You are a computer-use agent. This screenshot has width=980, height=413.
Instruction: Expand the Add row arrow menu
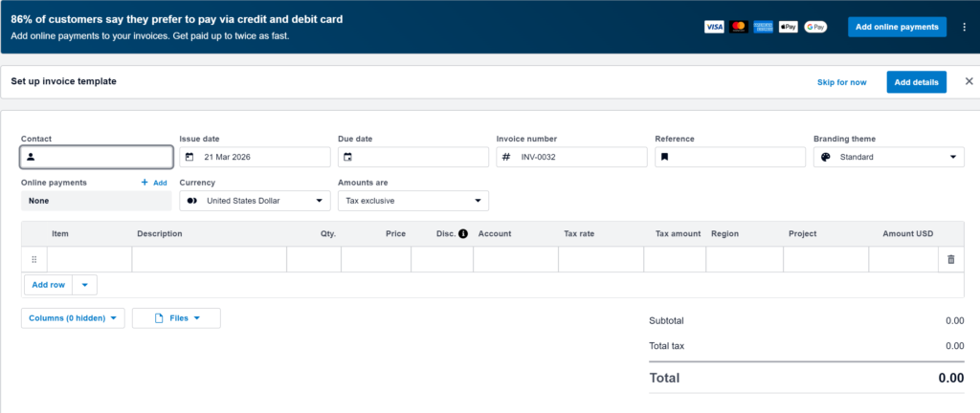(x=84, y=285)
